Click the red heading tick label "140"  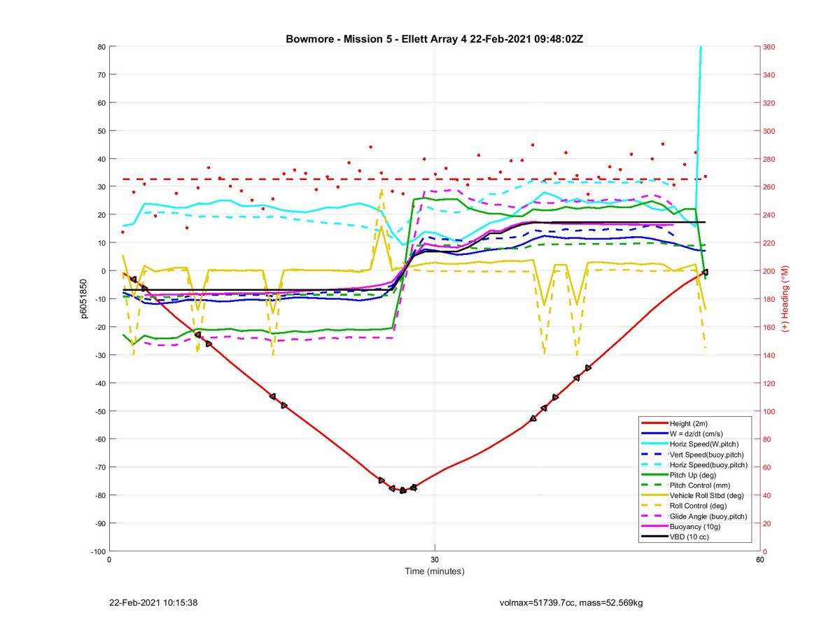coord(770,355)
